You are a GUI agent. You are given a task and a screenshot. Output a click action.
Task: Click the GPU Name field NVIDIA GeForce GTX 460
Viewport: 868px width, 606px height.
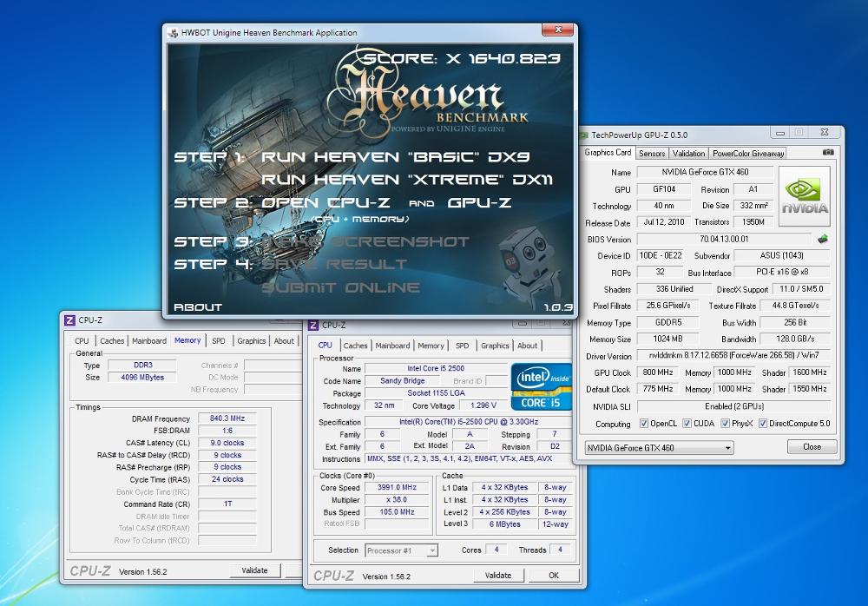705,172
